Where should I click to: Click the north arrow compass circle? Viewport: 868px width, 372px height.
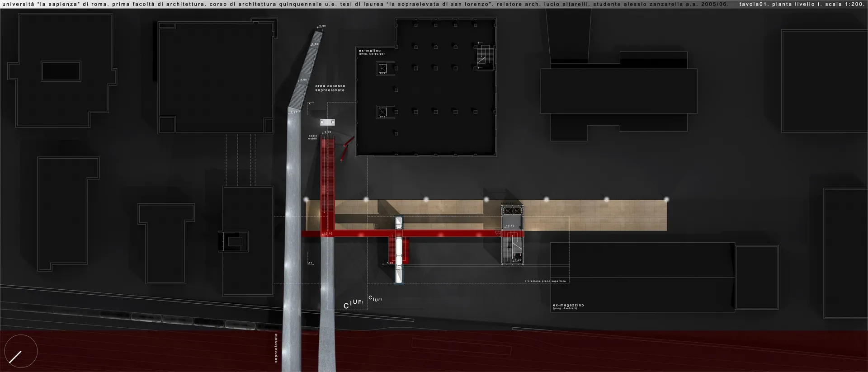(21, 351)
